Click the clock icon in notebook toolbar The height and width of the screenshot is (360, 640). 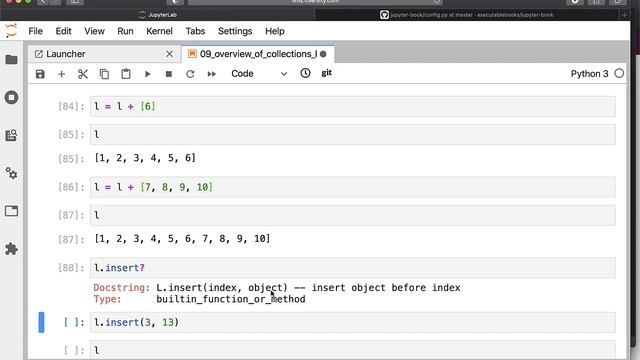click(x=305, y=73)
